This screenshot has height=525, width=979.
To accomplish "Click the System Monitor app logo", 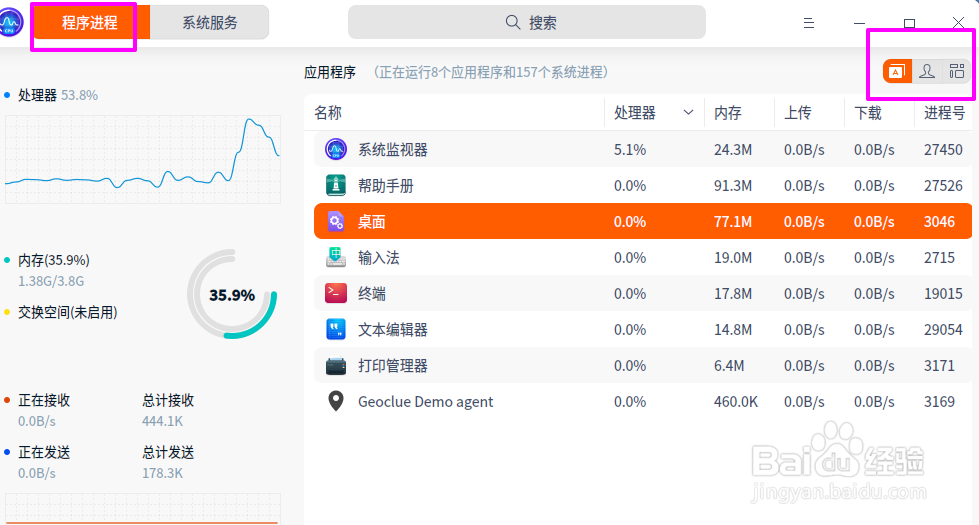I will click(11, 22).
